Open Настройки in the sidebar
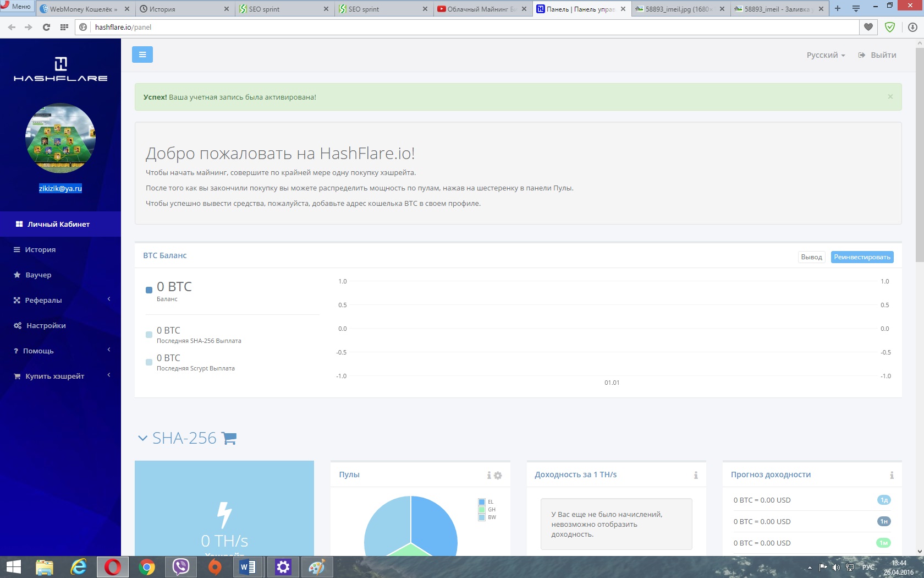 tap(61, 325)
